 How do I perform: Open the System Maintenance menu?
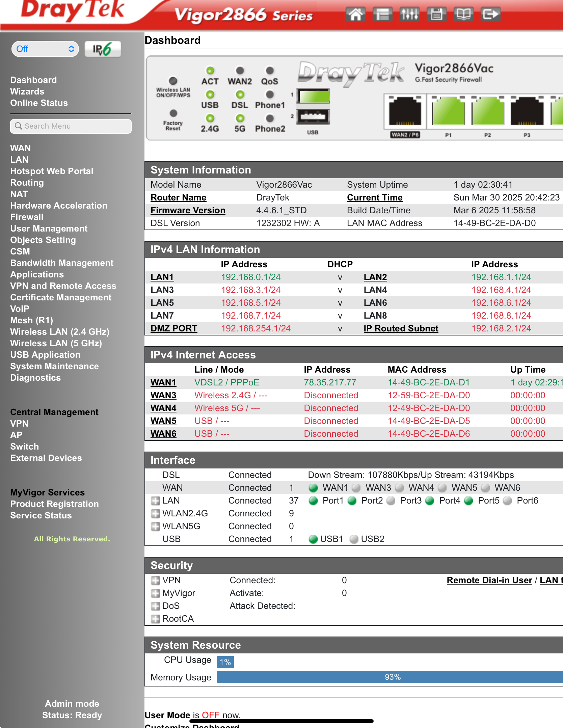[54, 366]
